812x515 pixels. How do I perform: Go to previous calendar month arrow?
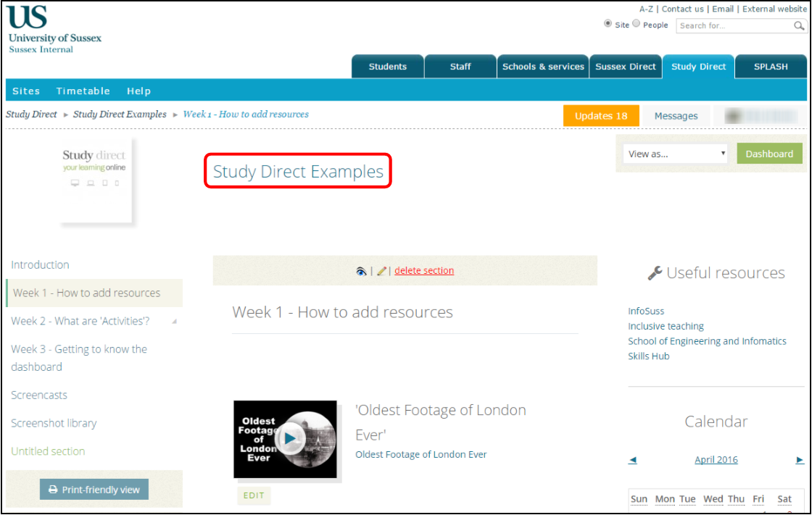(633, 460)
